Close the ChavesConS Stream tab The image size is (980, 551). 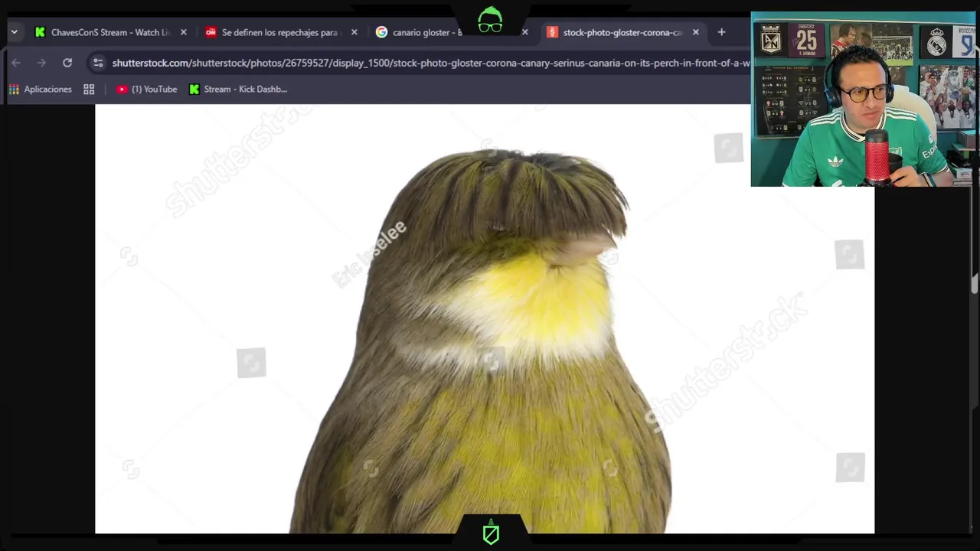coord(183,32)
